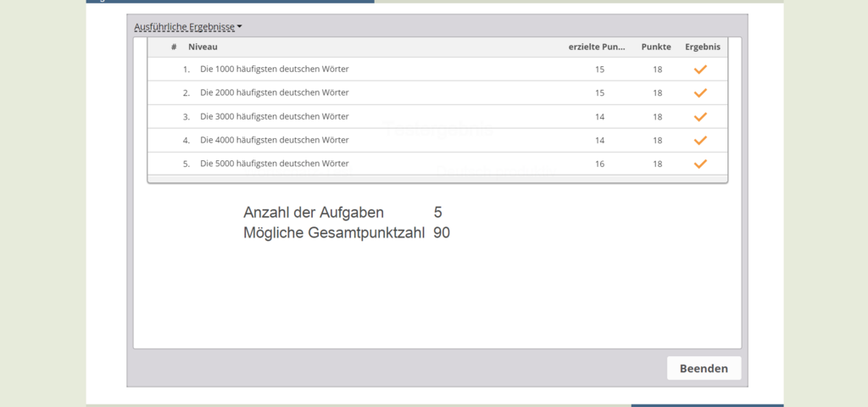Select the 'Die 5000 häufigsten deutschen Wörter' row
Screen dimensions: 868x407
pyautogui.click(x=437, y=164)
